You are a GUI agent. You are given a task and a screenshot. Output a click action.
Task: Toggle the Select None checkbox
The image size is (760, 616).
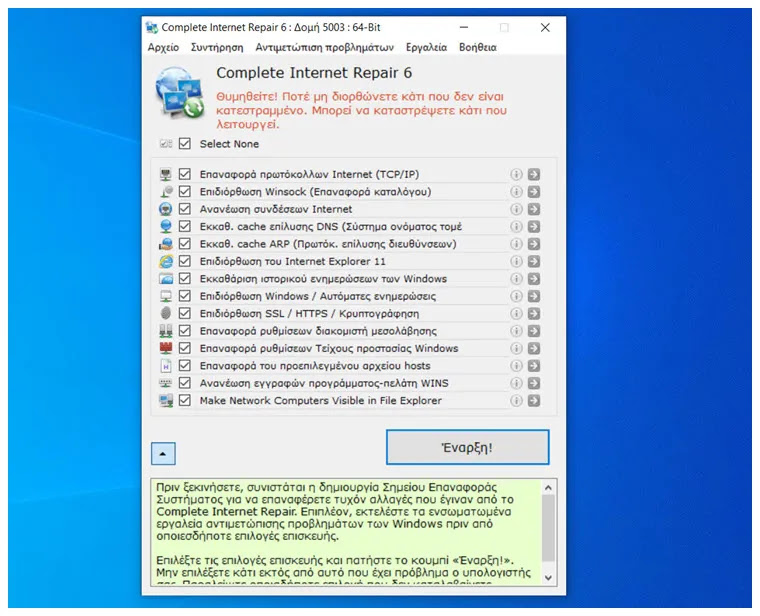tap(185, 143)
